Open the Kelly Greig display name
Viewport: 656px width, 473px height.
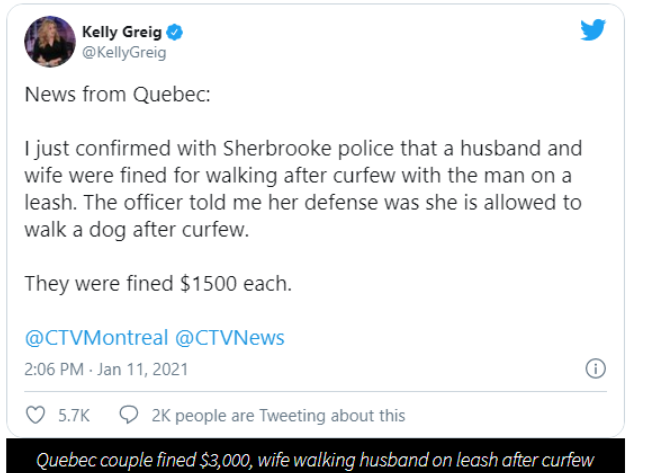[122, 32]
